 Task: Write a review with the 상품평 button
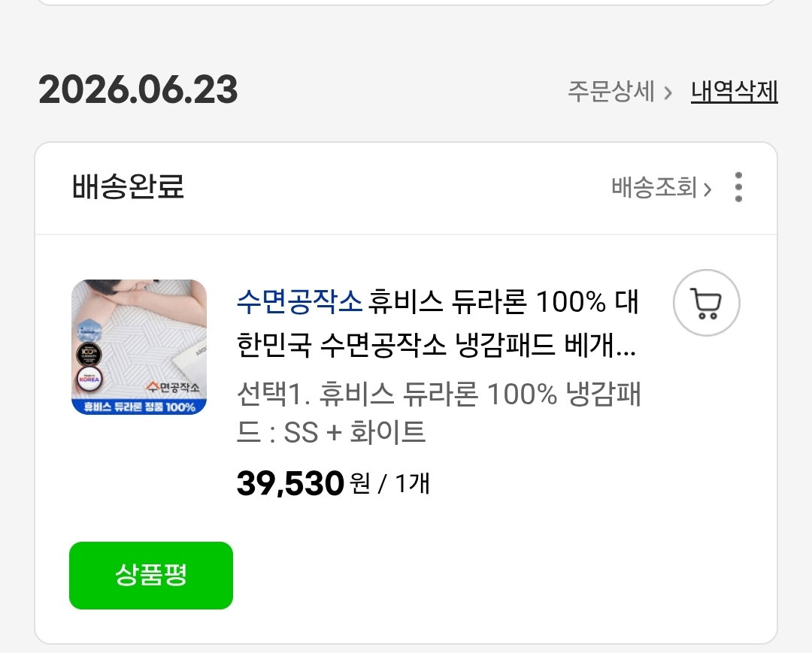pyautogui.click(x=151, y=576)
